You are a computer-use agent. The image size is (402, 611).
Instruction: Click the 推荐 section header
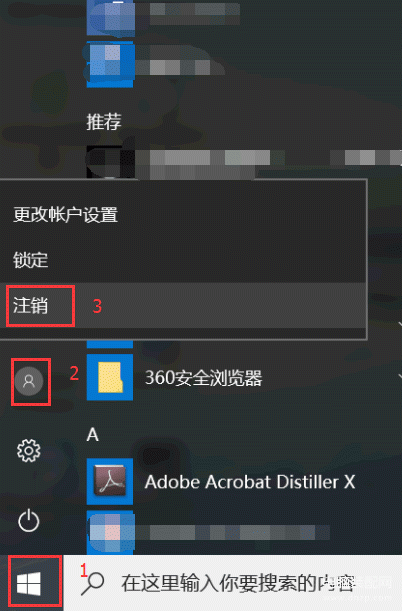point(104,122)
